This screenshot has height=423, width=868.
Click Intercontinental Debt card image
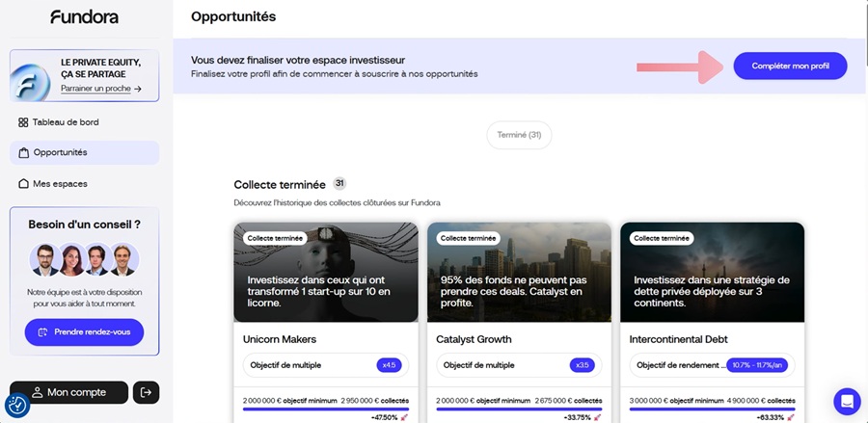pyautogui.click(x=713, y=272)
